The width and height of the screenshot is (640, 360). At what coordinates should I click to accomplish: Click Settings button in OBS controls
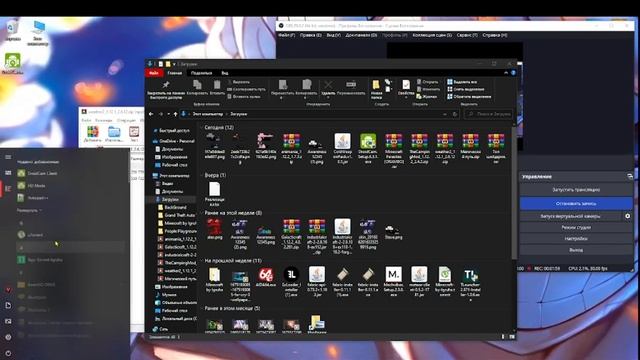pyautogui.click(x=576, y=238)
